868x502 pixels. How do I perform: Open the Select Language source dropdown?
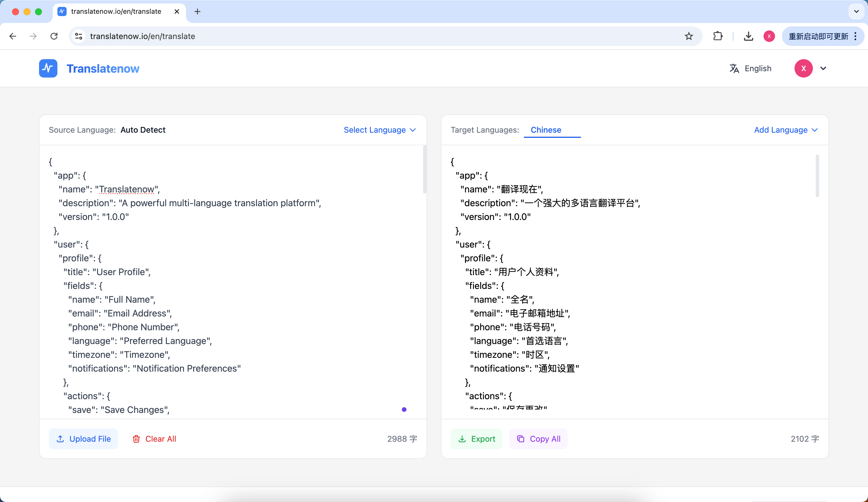pos(380,130)
